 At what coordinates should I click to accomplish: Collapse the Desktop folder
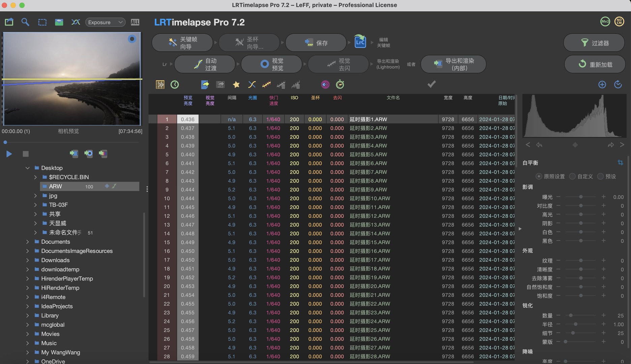tap(28, 168)
